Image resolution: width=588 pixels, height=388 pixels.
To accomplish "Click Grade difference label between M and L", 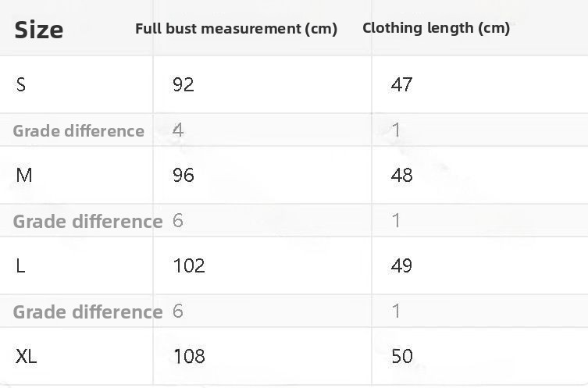I will click(x=87, y=221).
